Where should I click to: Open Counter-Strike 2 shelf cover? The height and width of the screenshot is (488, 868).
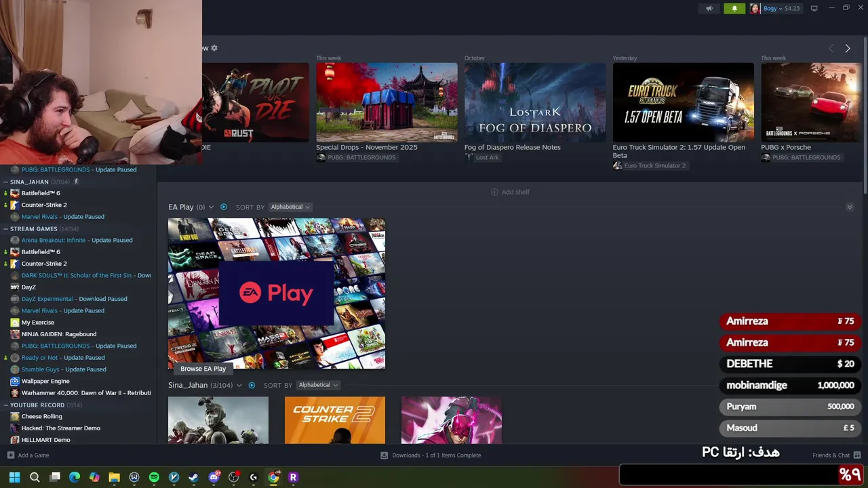335,420
